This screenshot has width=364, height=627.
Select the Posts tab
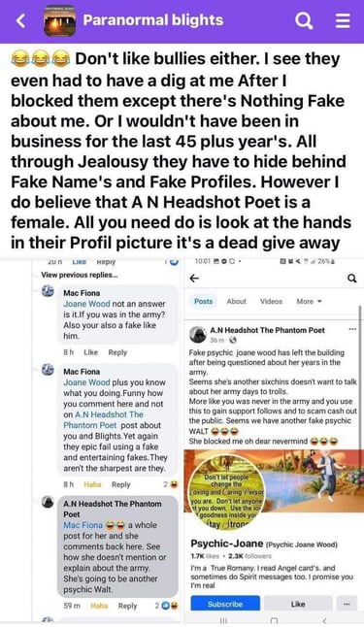(x=203, y=302)
